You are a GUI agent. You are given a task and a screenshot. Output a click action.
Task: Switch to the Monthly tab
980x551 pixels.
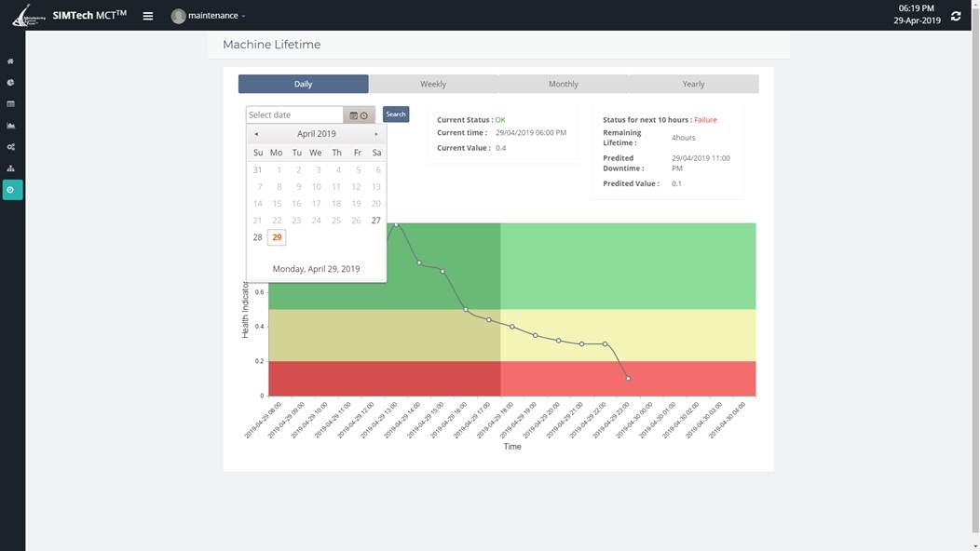pos(563,84)
